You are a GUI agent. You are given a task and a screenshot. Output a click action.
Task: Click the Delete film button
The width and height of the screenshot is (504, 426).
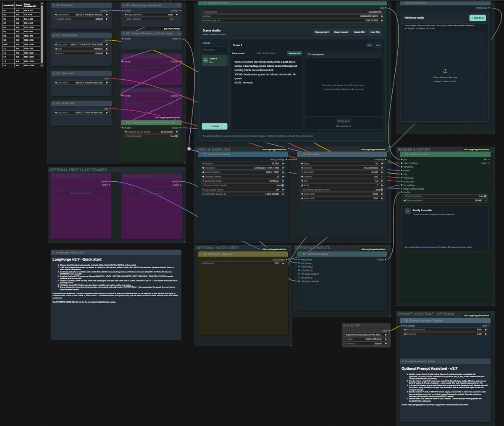click(359, 32)
